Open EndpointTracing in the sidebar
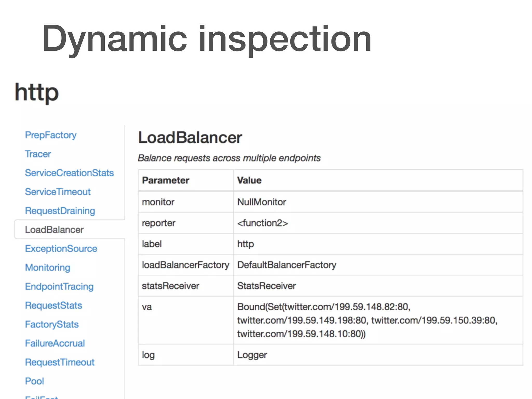 coord(59,287)
